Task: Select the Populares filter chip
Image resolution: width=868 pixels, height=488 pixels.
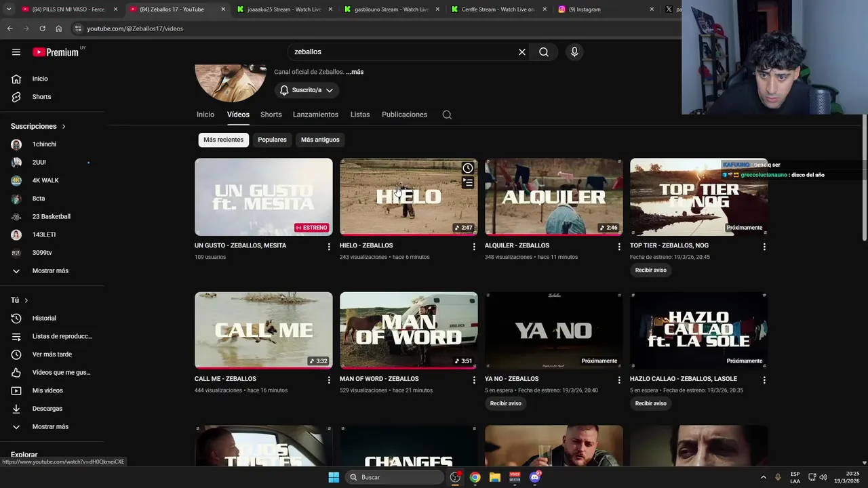Action: pyautogui.click(x=272, y=140)
